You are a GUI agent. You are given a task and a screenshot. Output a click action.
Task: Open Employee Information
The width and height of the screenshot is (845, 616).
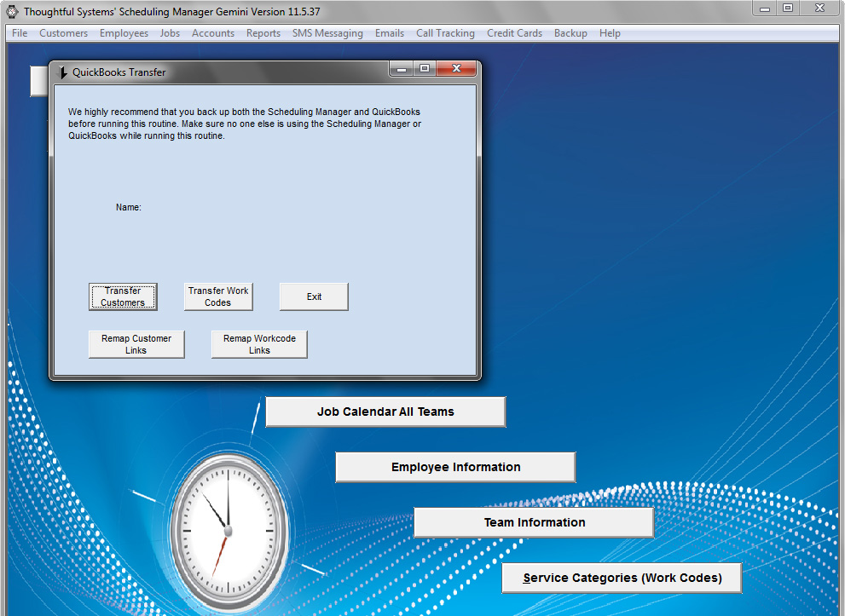[x=455, y=468]
